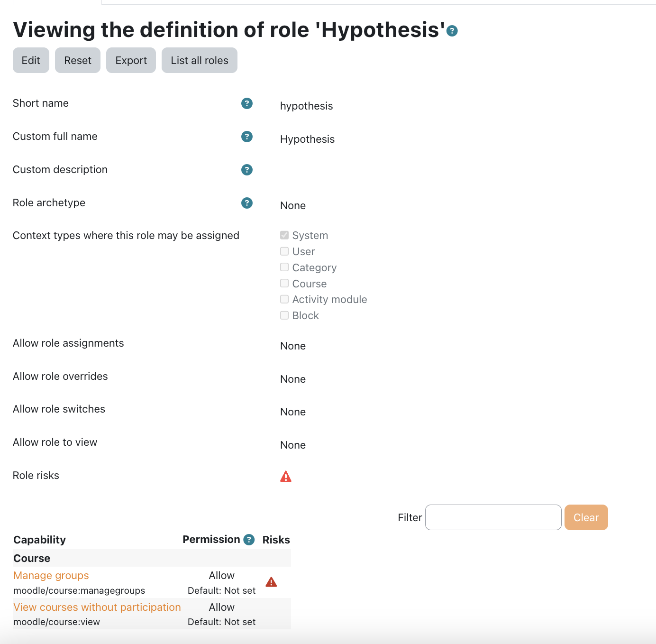This screenshot has width=656, height=644.
Task: Click the Role risks warning triangle
Action: click(286, 477)
